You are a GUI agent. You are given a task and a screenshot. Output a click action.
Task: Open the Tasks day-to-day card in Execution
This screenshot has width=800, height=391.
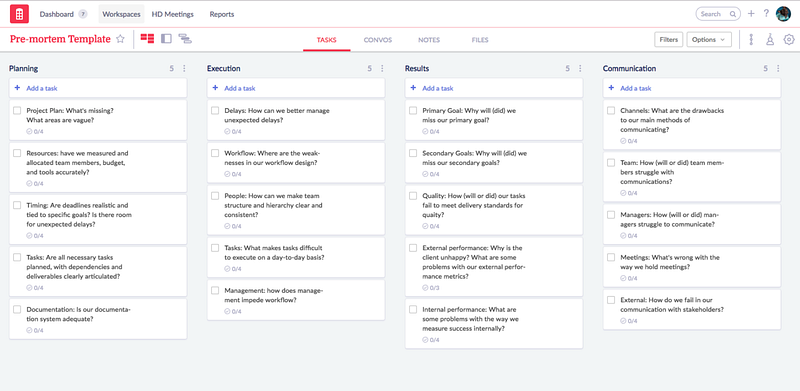click(296, 257)
